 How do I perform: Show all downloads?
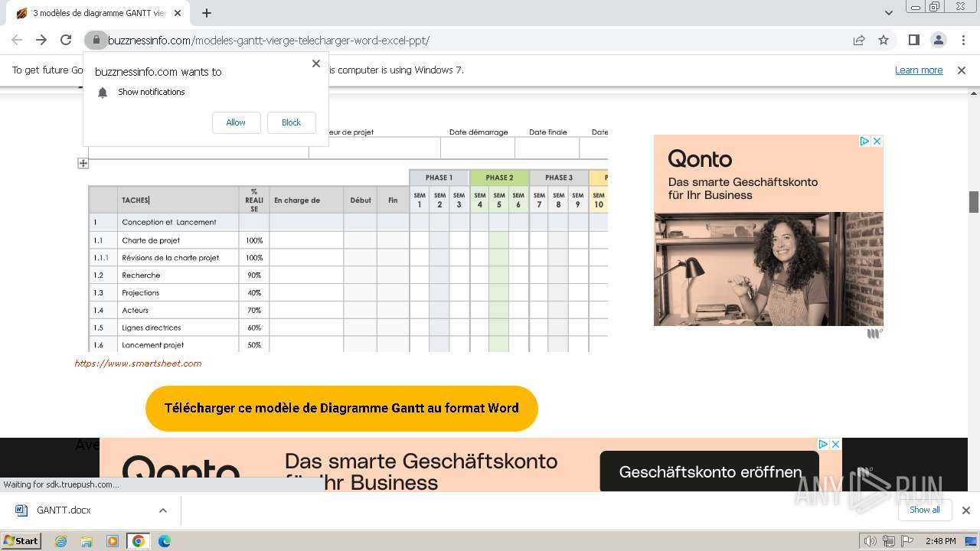coord(924,510)
